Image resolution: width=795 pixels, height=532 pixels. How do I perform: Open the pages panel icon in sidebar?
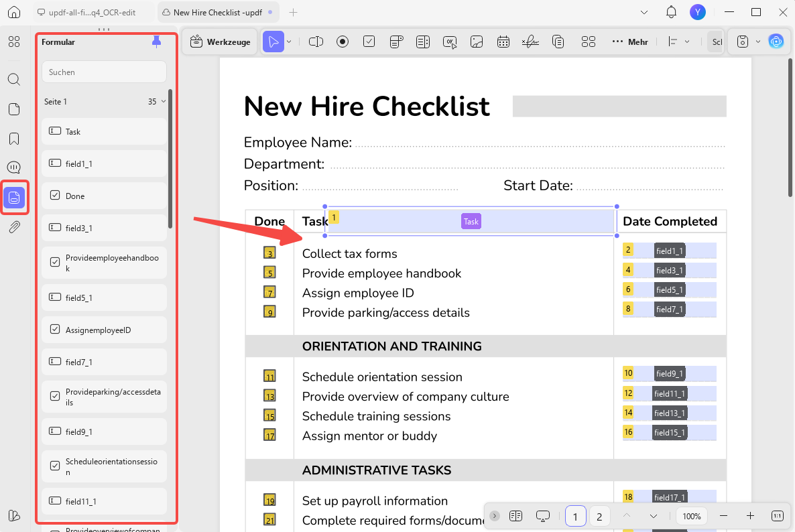point(14,109)
